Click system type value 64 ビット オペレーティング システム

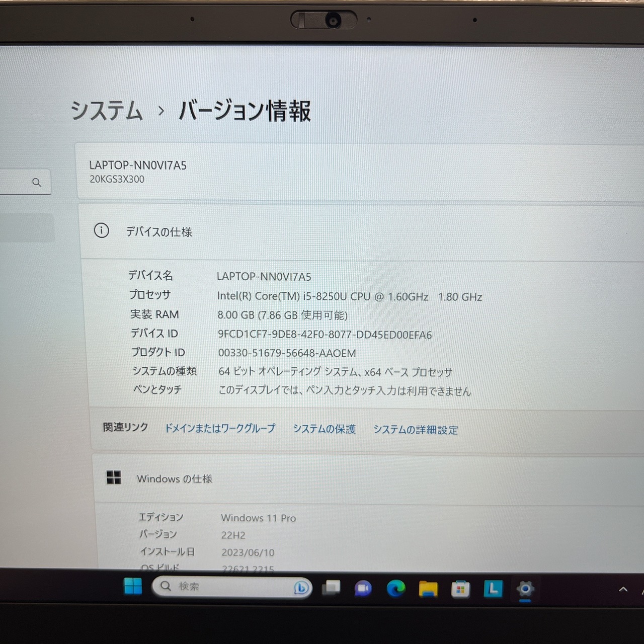coord(335,372)
